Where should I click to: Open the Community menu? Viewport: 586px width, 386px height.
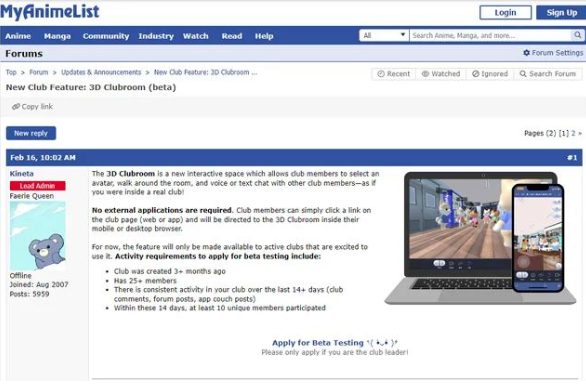coord(106,36)
